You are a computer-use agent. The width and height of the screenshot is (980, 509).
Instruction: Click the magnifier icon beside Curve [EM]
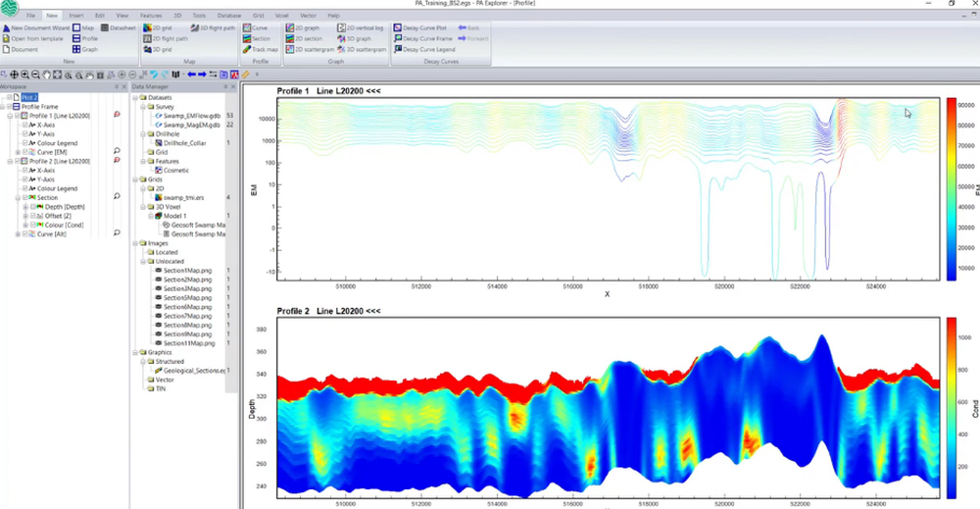pos(117,151)
